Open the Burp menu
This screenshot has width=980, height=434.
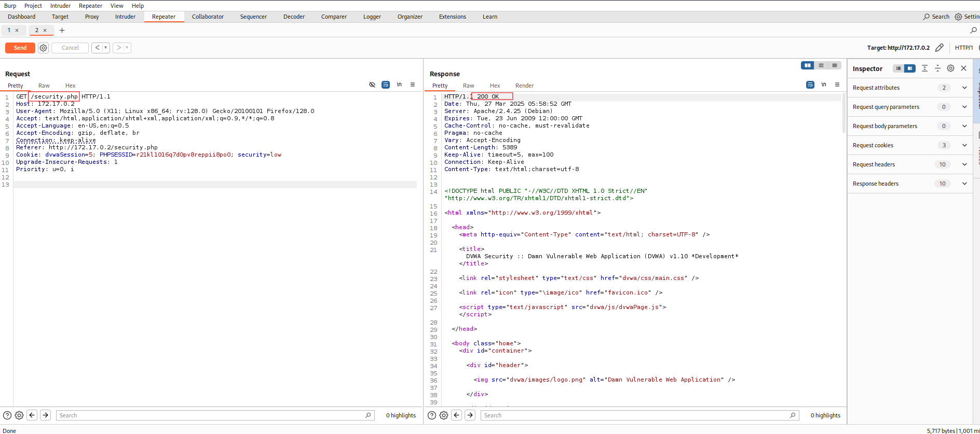click(x=10, y=6)
